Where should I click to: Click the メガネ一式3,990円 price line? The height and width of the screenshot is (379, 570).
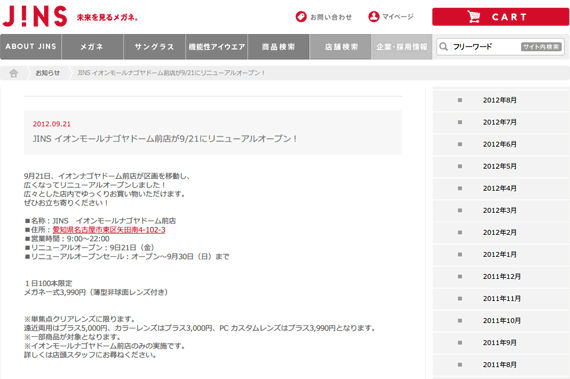[x=96, y=292]
